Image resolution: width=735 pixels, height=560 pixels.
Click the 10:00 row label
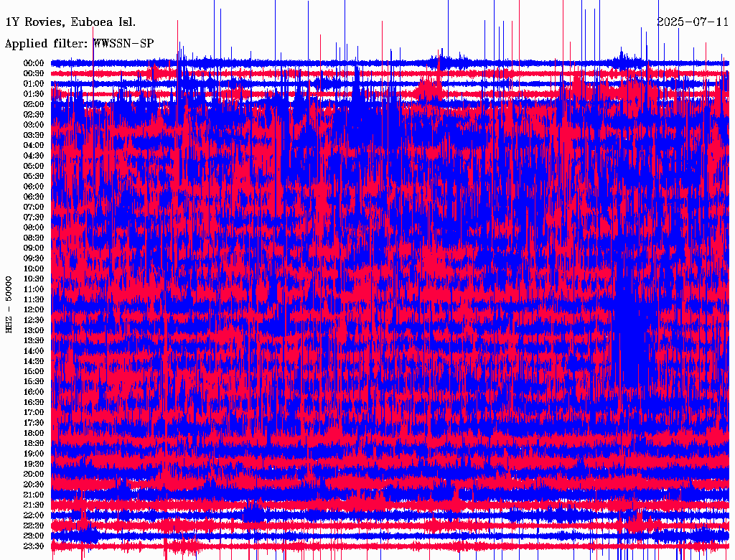[x=34, y=269]
